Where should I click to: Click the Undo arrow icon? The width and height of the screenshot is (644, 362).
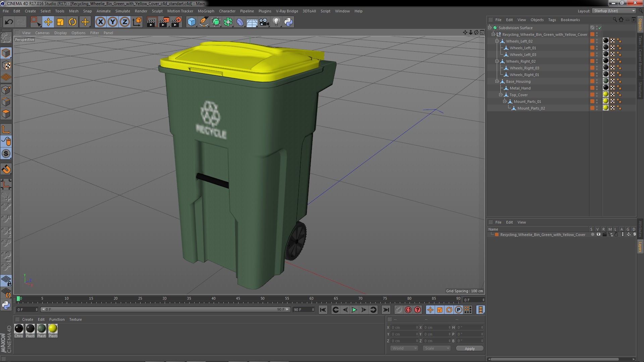point(9,22)
